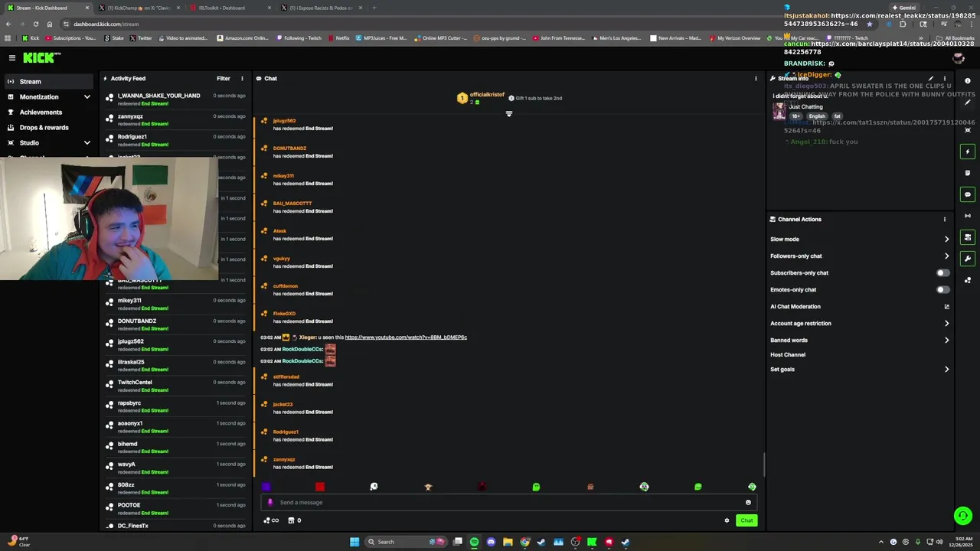
Task: Toggle Emotes-only chat switch
Action: click(943, 290)
